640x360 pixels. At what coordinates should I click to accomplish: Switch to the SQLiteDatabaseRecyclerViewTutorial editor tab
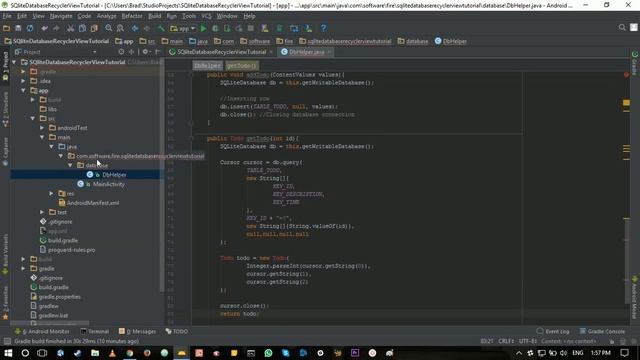221,52
